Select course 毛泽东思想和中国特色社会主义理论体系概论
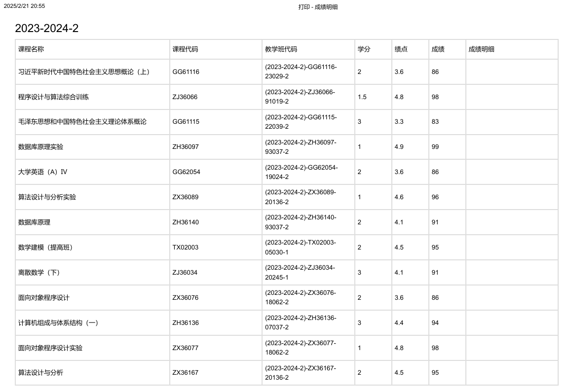Viewport: 570px width, 392px height. 82,122
